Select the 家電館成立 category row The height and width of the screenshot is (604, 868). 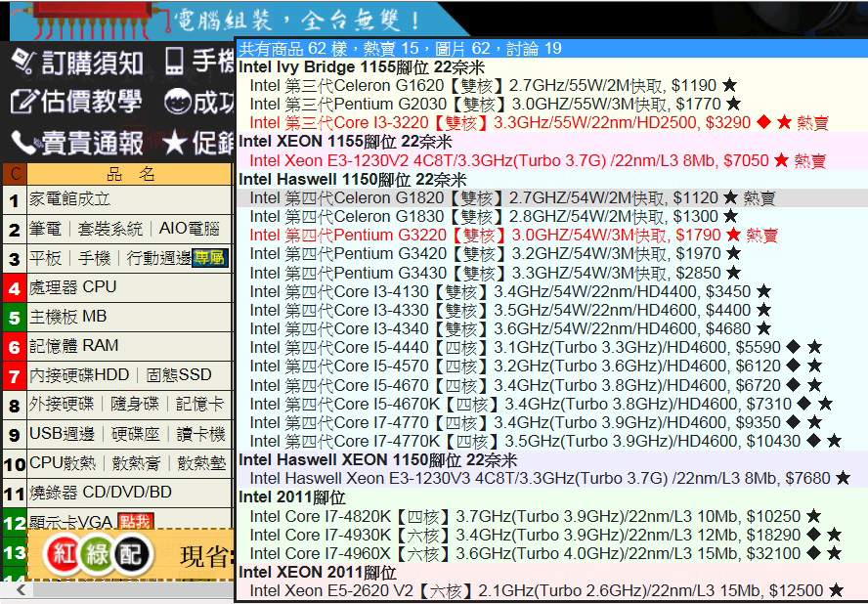(x=129, y=199)
